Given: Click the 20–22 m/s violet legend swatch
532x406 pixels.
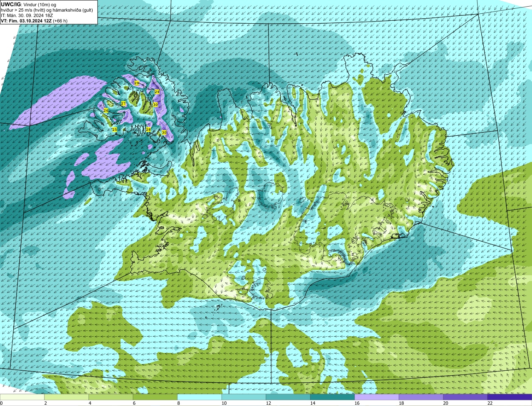Looking at the screenshot, I should click(465, 397).
